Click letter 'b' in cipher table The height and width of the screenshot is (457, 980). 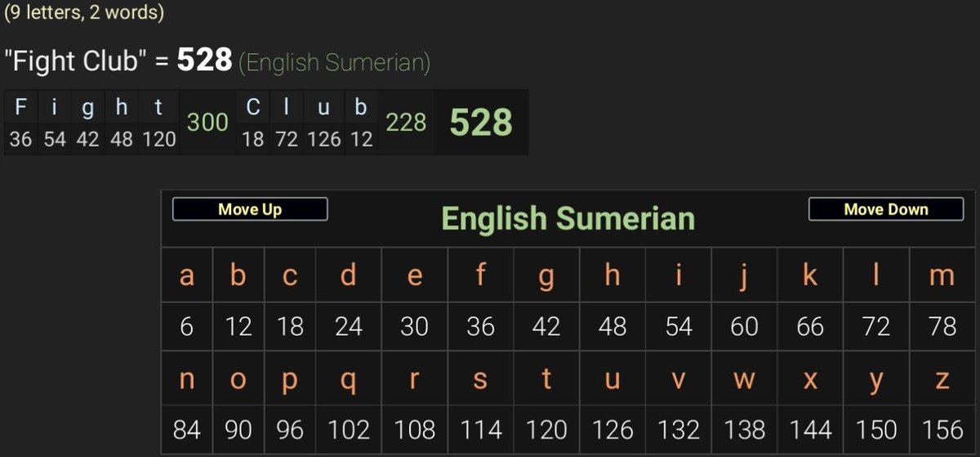tap(238, 276)
